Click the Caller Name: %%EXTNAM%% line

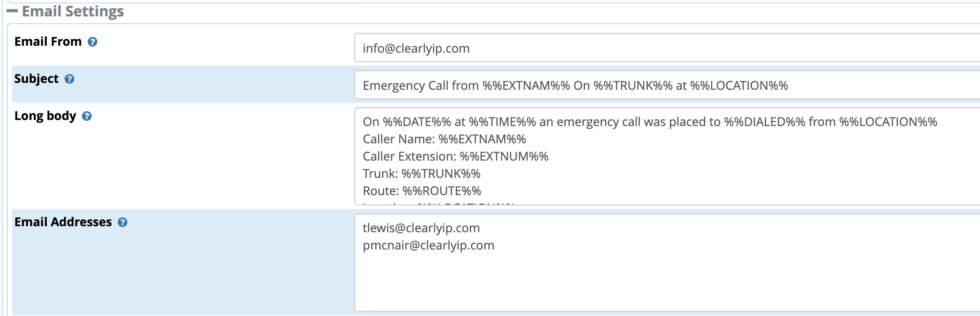tap(444, 139)
